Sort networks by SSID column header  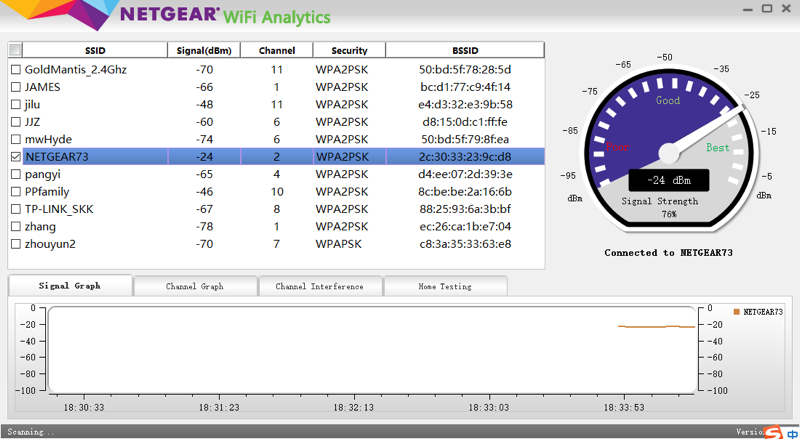(x=95, y=50)
